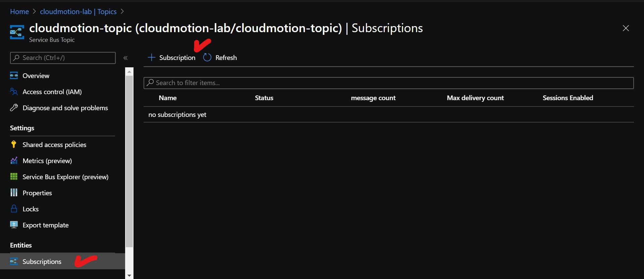Click the sidebar scrollbar down arrow

click(129, 275)
